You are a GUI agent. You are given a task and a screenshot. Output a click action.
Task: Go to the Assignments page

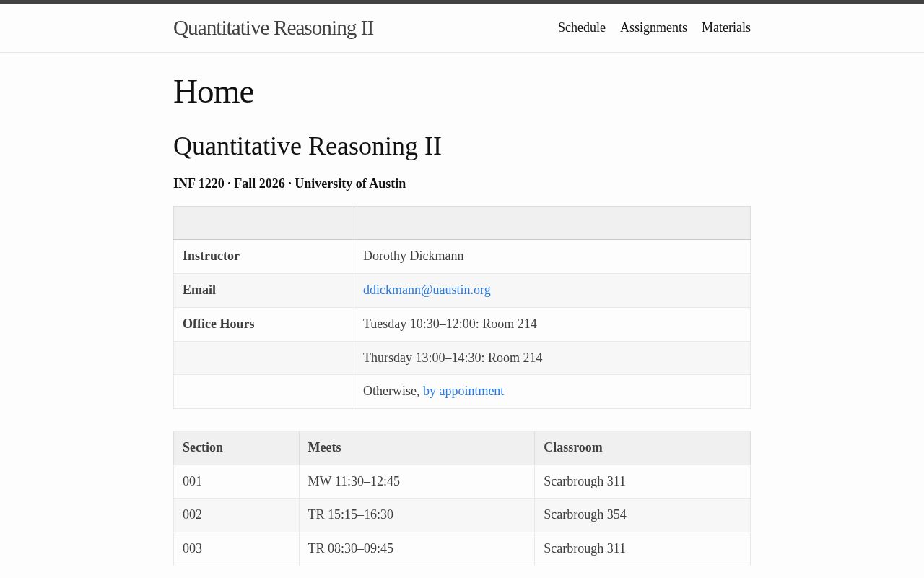653,27
